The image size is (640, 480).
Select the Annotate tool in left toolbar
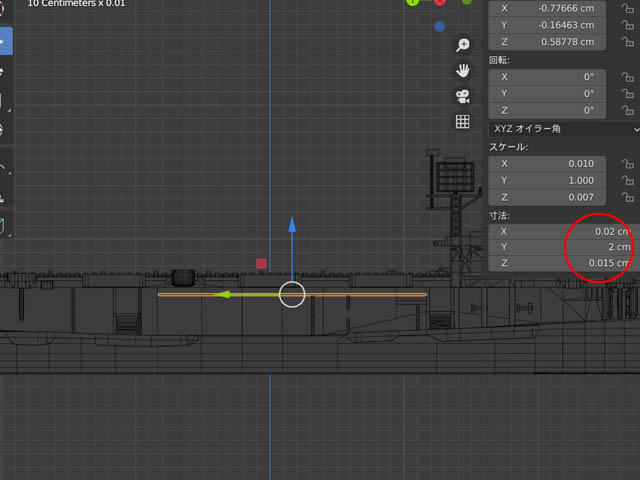pyautogui.click(x=4, y=168)
